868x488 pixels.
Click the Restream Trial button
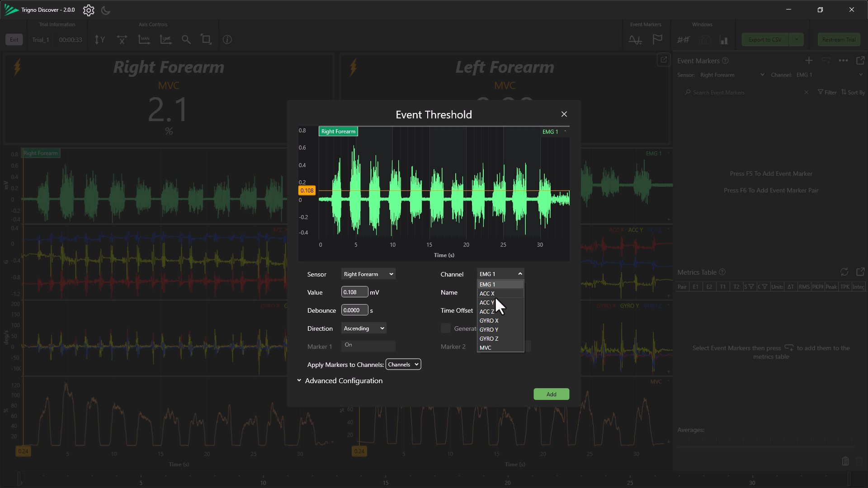click(x=839, y=40)
